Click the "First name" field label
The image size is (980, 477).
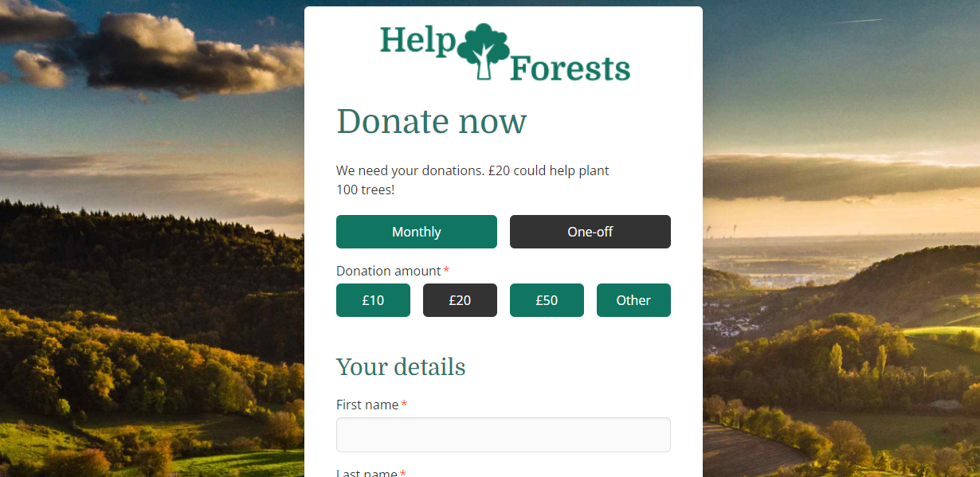click(367, 405)
